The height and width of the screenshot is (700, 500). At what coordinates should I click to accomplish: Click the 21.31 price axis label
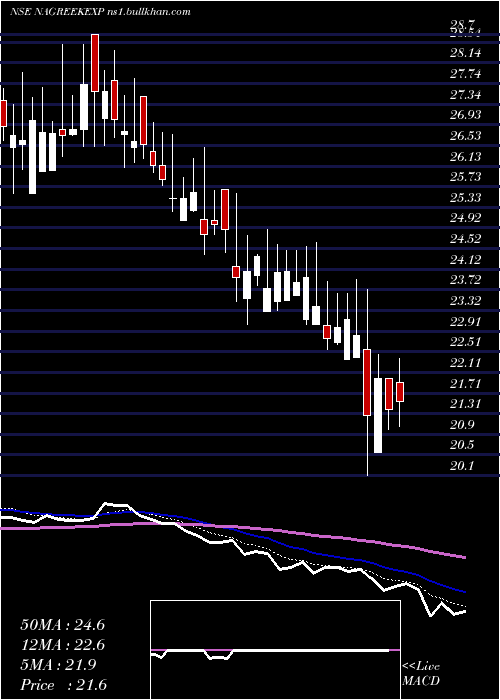(466, 404)
